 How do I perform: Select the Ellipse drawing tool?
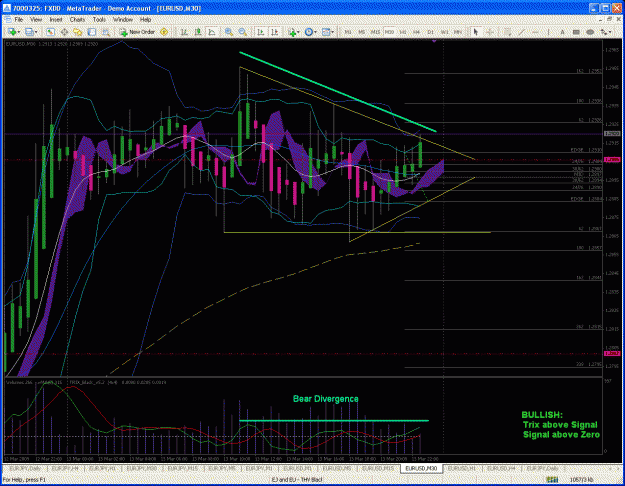pos(590,32)
